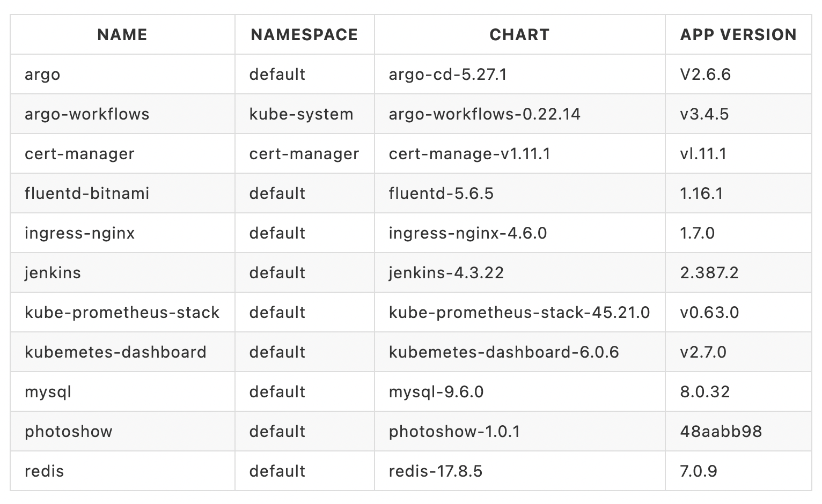Click app version 8.0.32 cell
This screenshot has width=822, height=504.
(x=705, y=392)
